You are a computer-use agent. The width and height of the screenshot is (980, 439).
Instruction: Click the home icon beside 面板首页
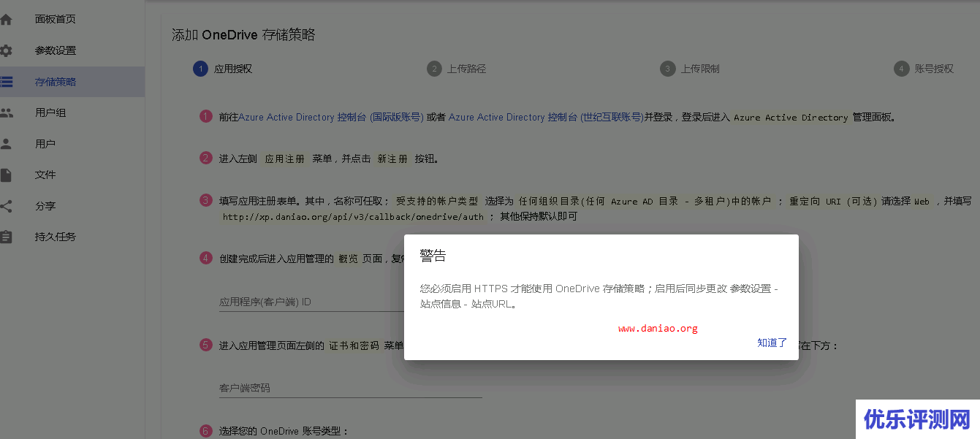tap(6, 20)
